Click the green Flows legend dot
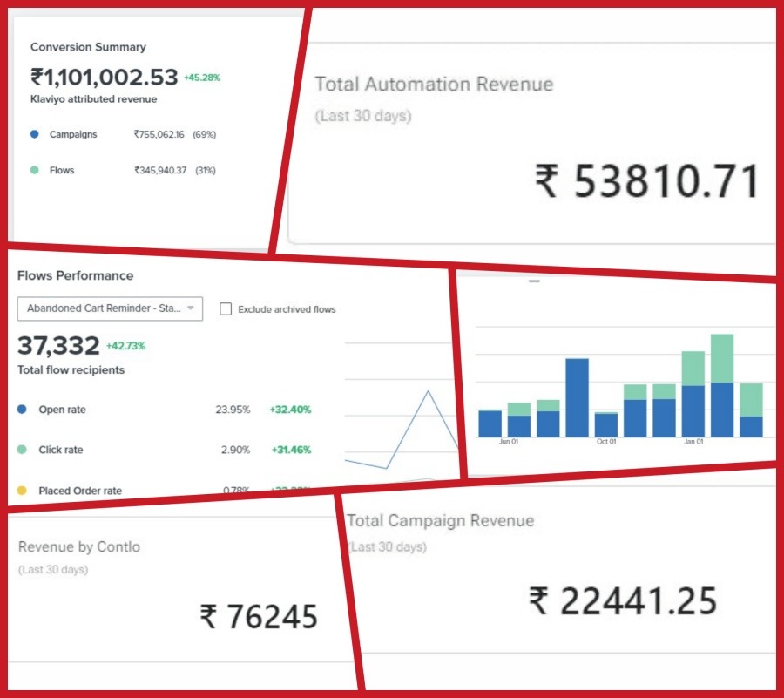784x698 pixels. (34, 171)
